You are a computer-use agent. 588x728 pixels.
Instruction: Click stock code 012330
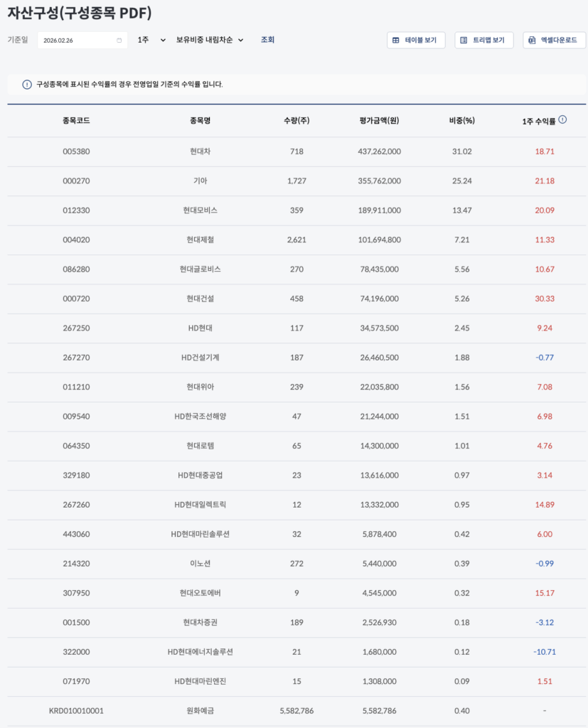point(76,210)
